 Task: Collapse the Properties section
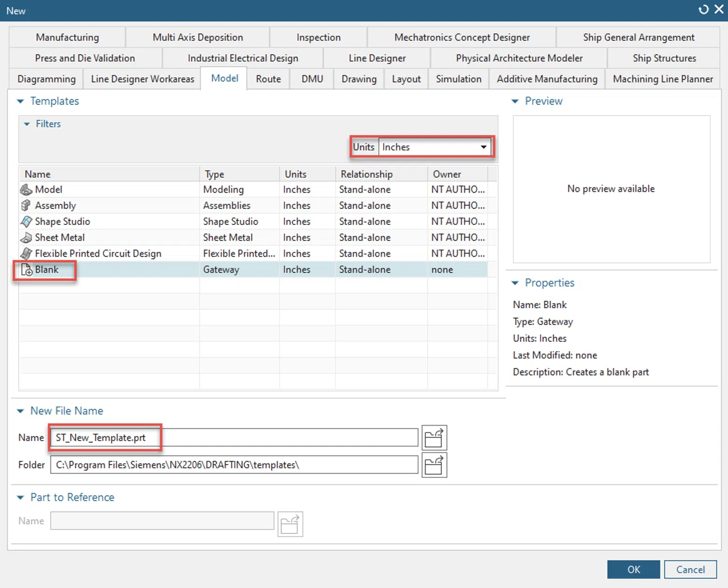(515, 283)
